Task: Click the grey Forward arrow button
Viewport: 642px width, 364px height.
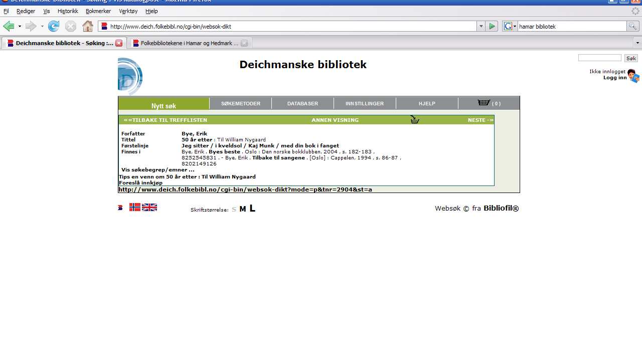Action: pyautogui.click(x=31, y=26)
